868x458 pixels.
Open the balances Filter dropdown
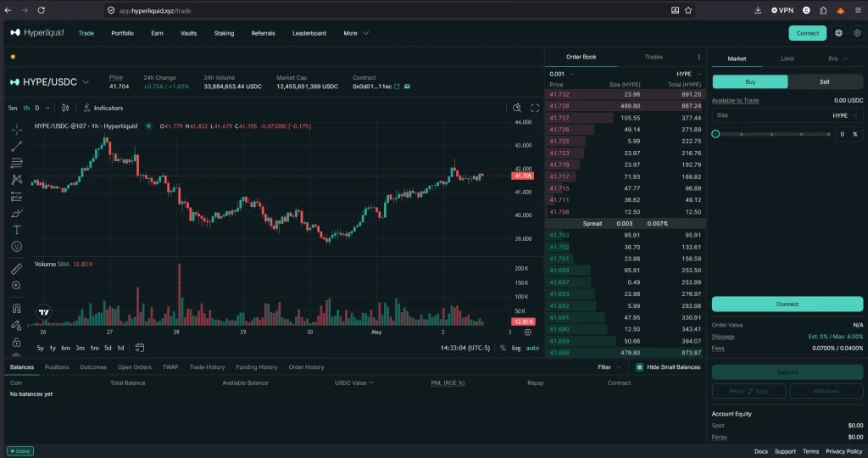click(x=609, y=367)
